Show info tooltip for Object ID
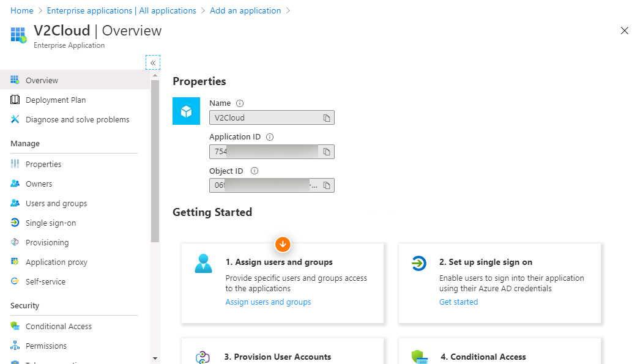The width and height of the screenshot is (632, 364). (x=255, y=171)
